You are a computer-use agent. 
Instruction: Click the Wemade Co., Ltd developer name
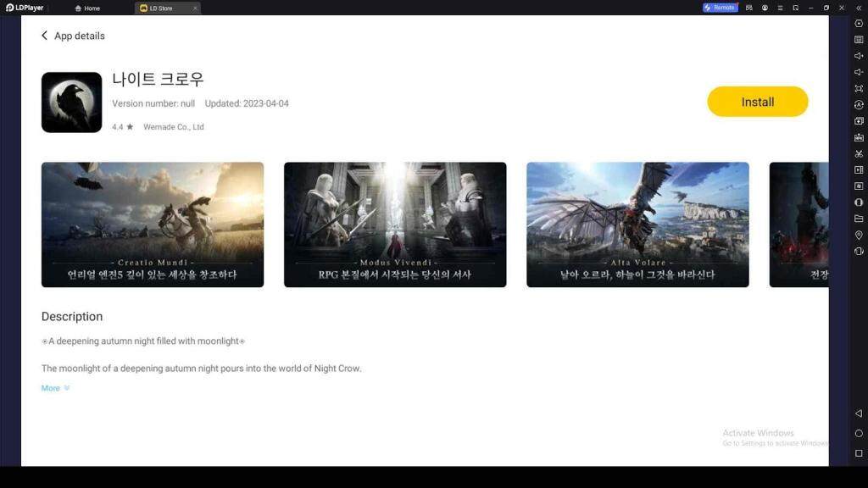pos(173,127)
